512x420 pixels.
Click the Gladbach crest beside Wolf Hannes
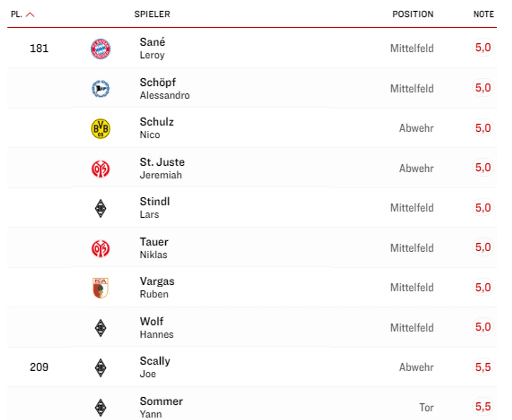point(101,328)
